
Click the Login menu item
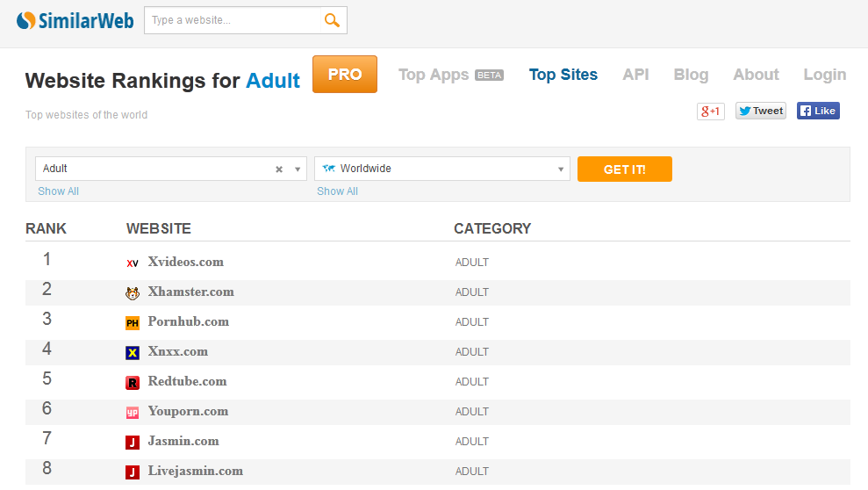[825, 75]
